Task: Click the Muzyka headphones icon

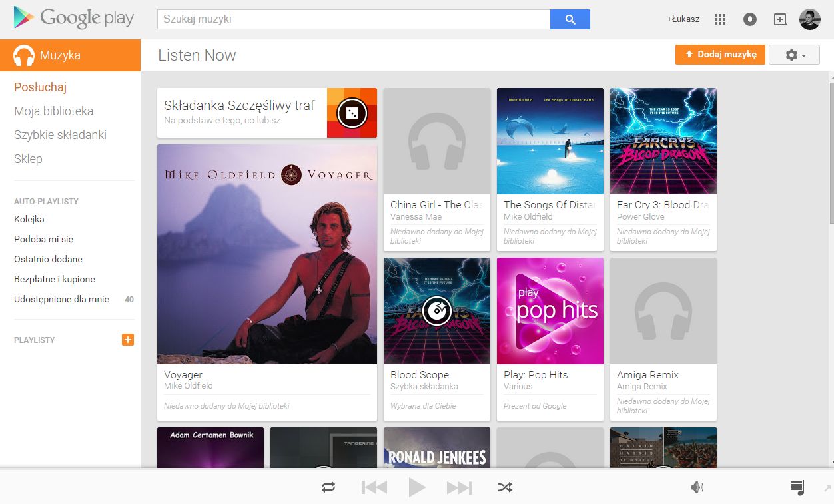Action: (24, 55)
